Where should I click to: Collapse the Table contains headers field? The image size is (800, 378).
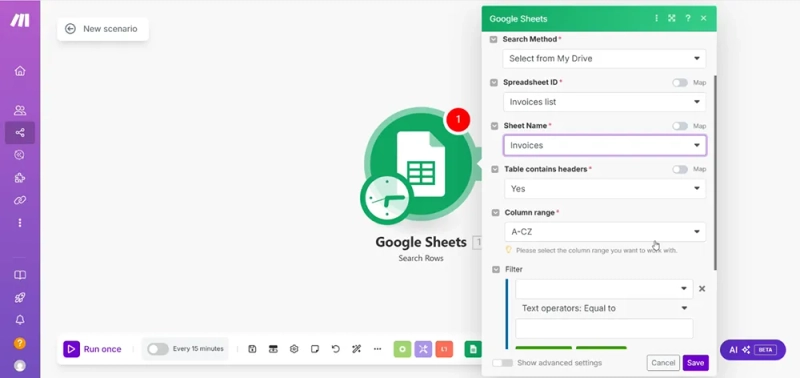495,169
